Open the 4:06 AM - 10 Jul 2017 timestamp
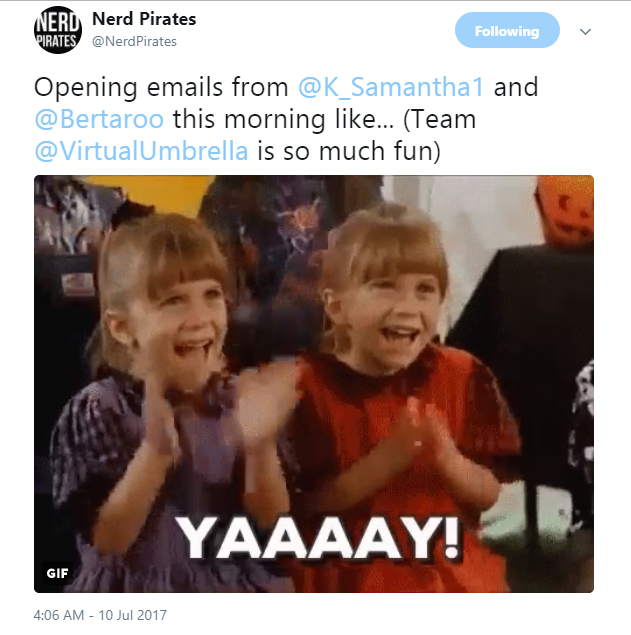The height and width of the screenshot is (635, 631). coord(100,615)
